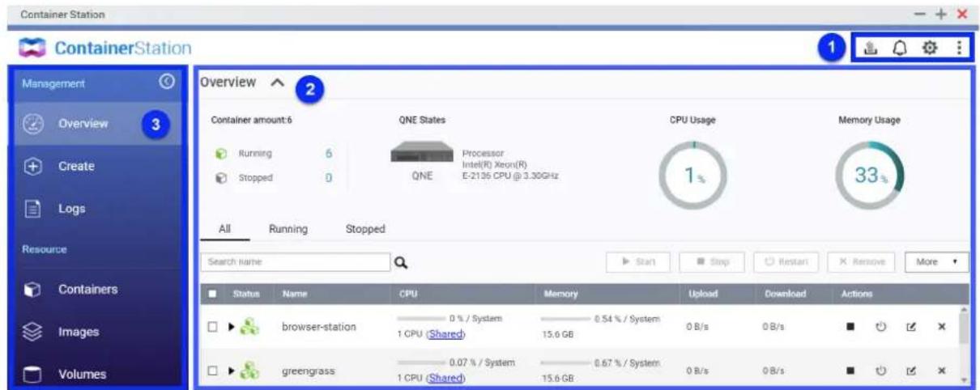The image size is (980, 390).
Task: Go to Containers in the sidebar
Action: (x=98, y=289)
